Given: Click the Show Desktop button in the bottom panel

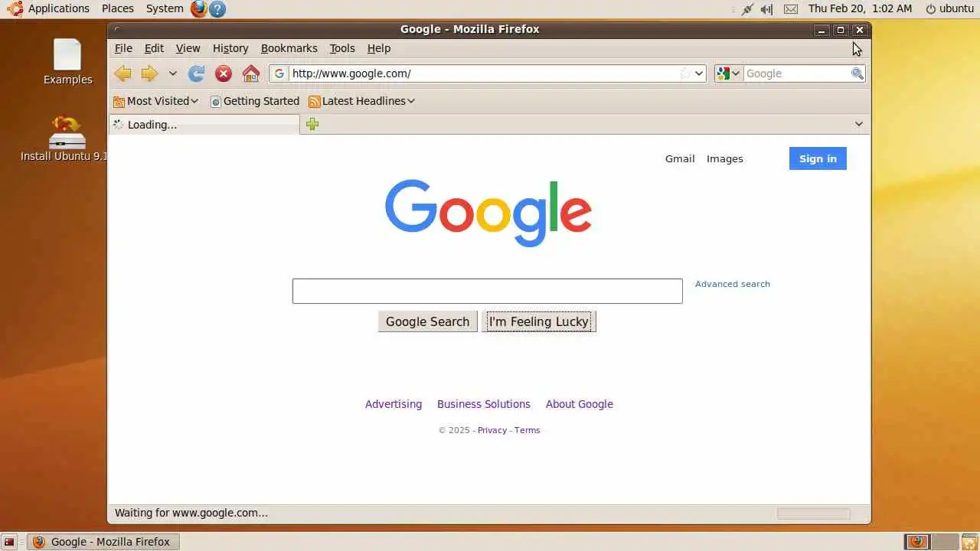Looking at the screenshot, I should (9, 542).
